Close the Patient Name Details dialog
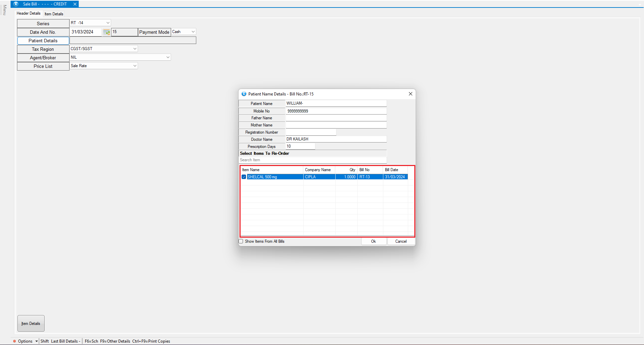This screenshot has height=345, width=644. [410, 94]
